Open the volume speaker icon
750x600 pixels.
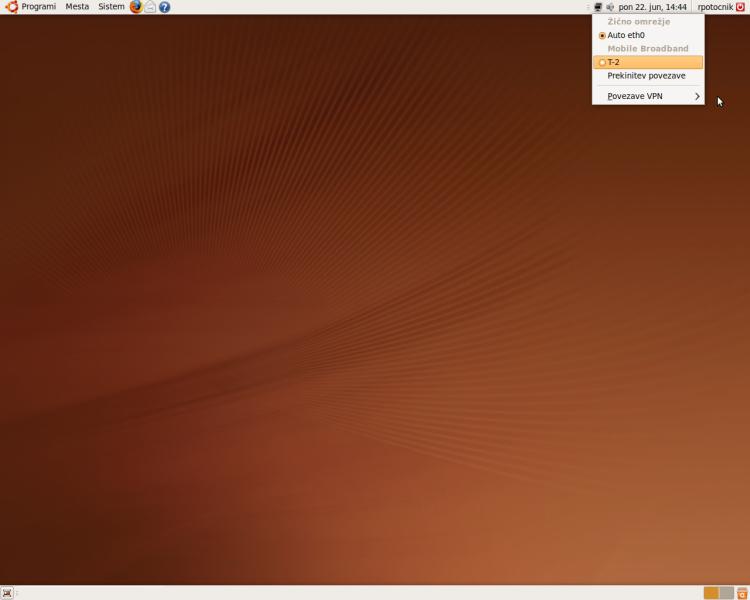(610, 7)
